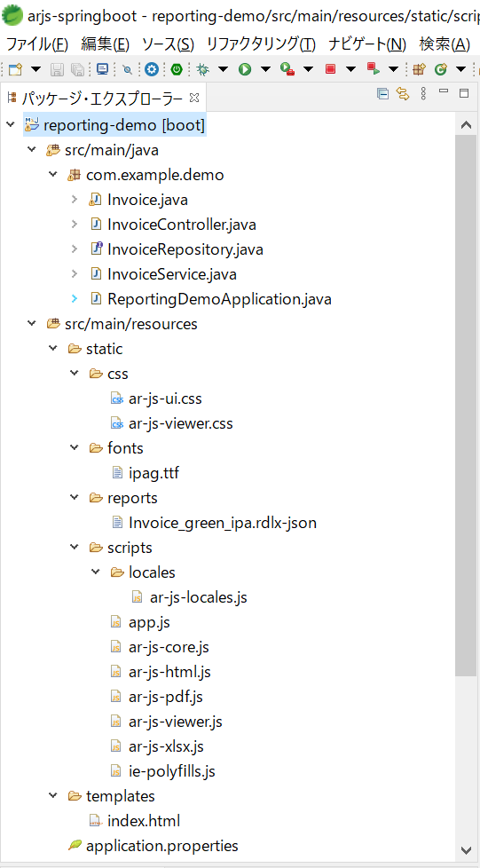Expand InvoiceController.java node
This screenshot has height=868, width=480.
(x=75, y=225)
